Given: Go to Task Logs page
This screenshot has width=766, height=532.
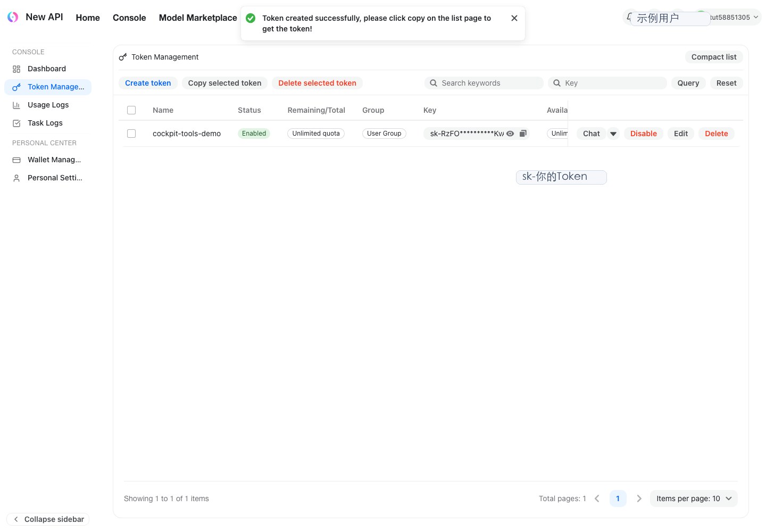Looking at the screenshot, I should (x=48, y=123).
